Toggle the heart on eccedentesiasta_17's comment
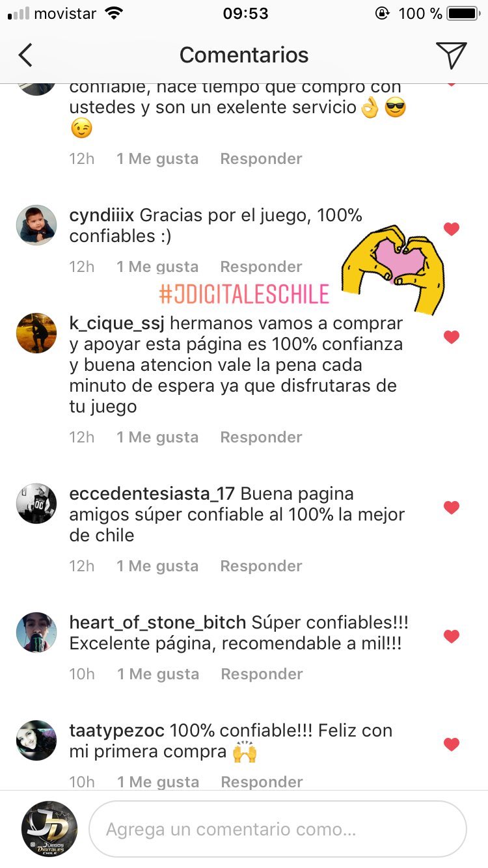This screenshot has height=868, width=488. tap(451, 508)
